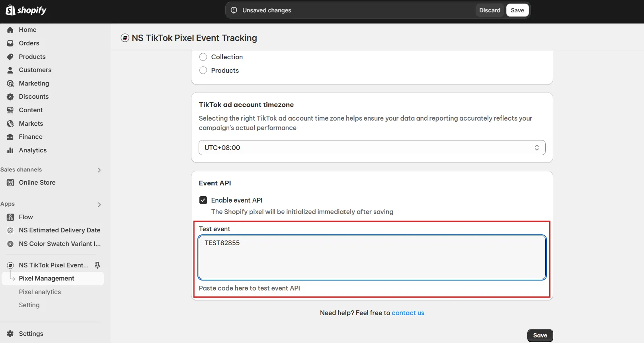This screenshot has width=644, height=343.
Task: Click the Finance bank icon
Action: coord(10,137)
